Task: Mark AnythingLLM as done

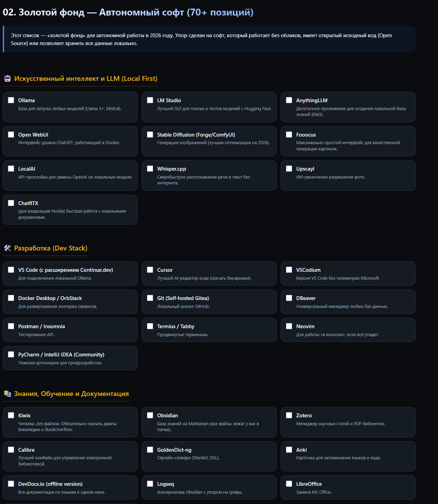Action: coord(289,100)
